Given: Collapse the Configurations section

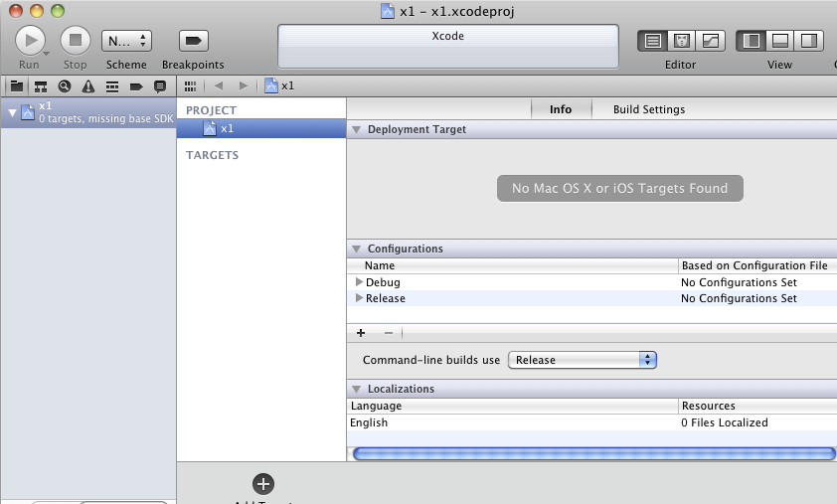Looking at the screenshot, I should [x=357, y=249].
